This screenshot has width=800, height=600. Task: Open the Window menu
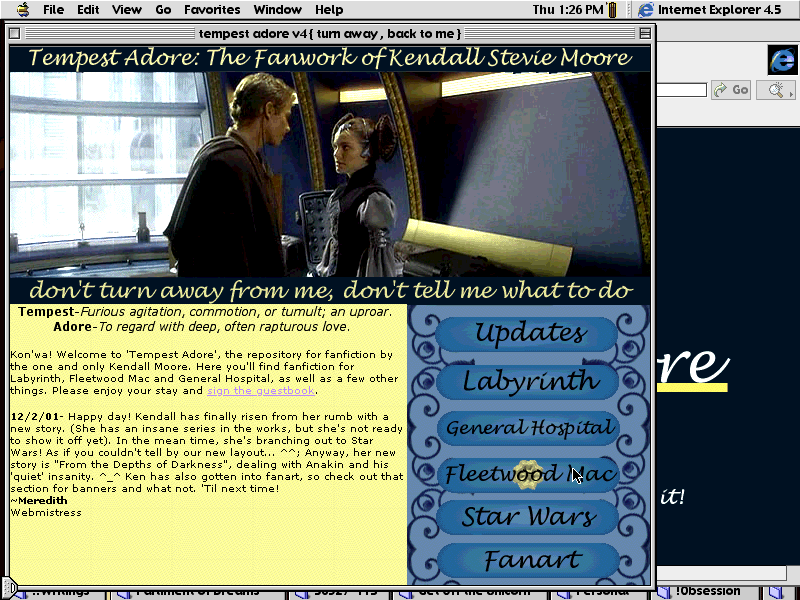278,10
